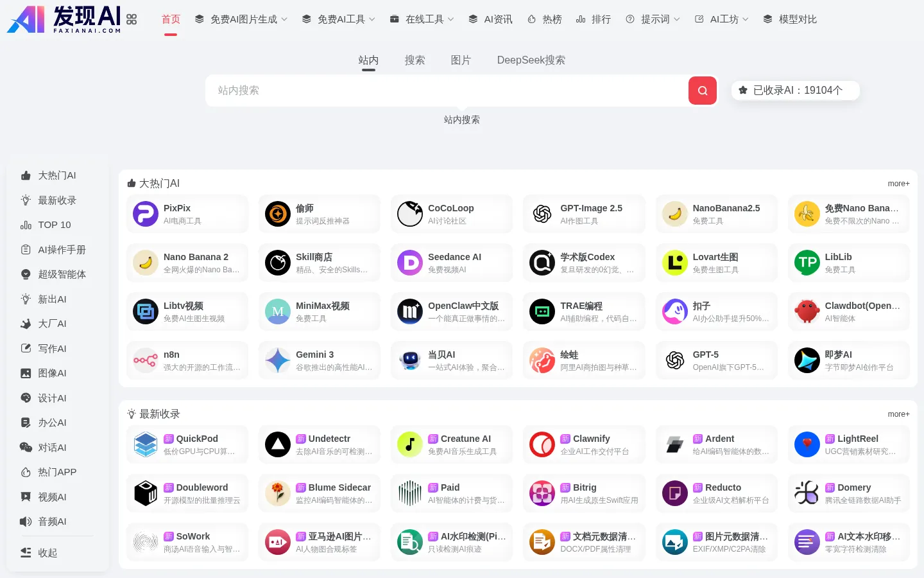The image size is (924, 578).
Task: Select 最新收录 in the sidebar
Action: [58, 200]
